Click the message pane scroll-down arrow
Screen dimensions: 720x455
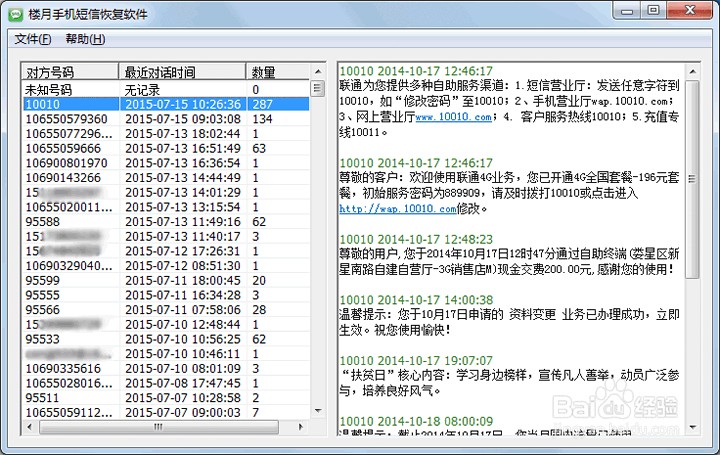coord(692,427)
